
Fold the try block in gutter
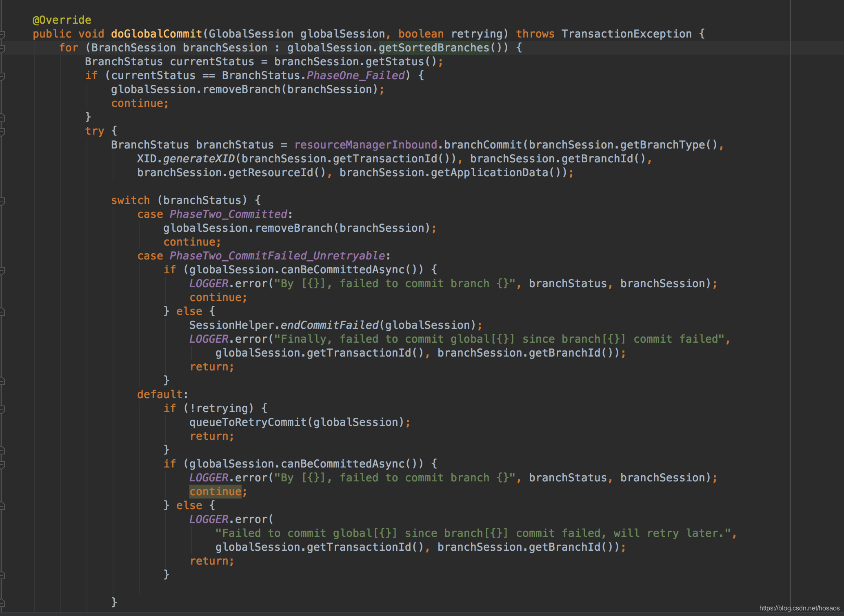coord(2,131)
